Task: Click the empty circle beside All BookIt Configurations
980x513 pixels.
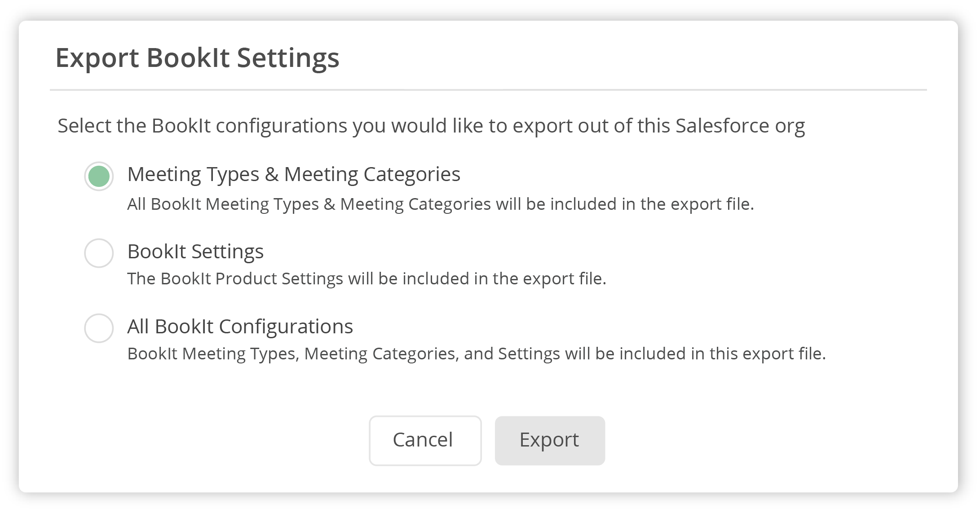Action: click(x=99, y=328)
